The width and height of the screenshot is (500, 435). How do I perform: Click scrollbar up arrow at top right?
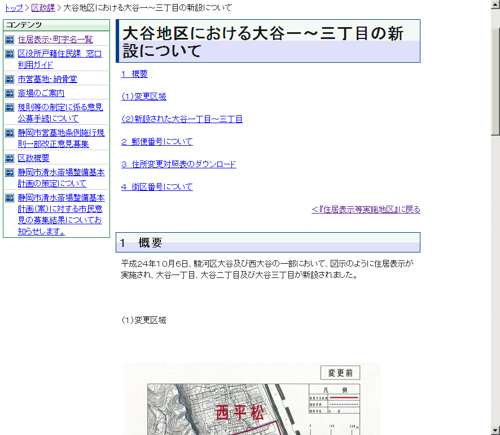(x=495, y=5)
